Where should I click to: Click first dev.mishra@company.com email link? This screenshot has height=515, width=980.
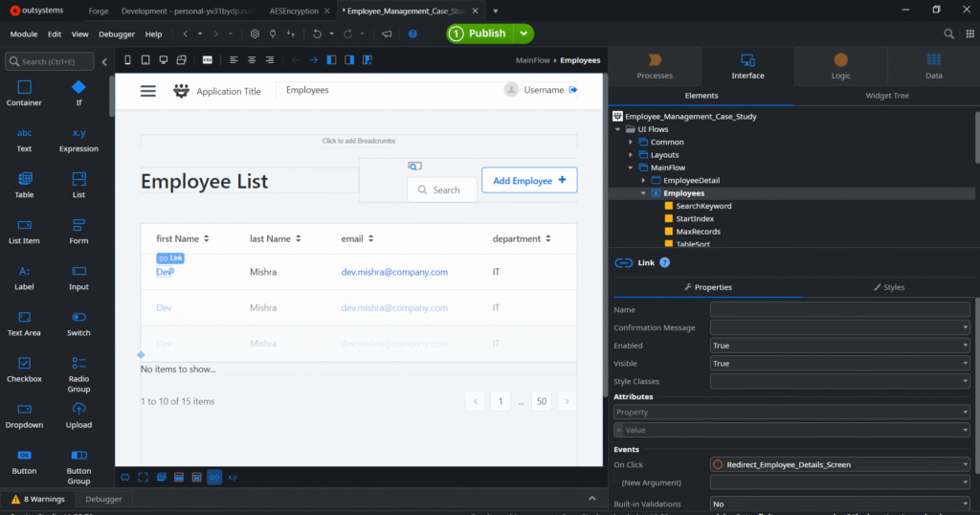(x=394, y=272)
